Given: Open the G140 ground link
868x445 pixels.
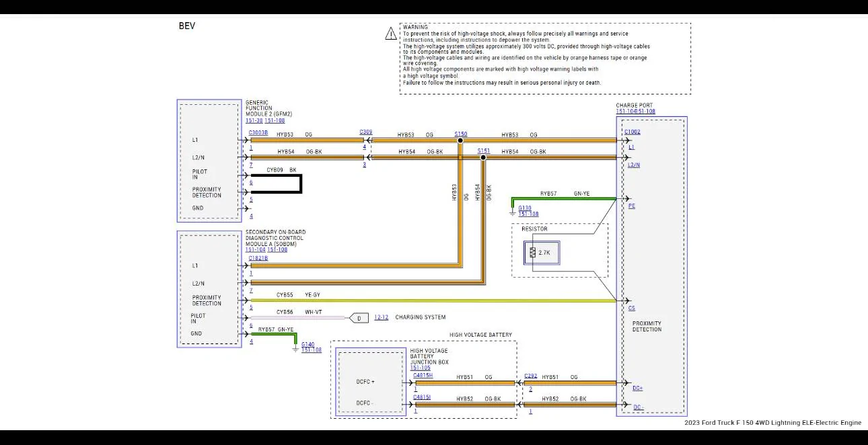Looking at the screenshot, I should [308, 344].
